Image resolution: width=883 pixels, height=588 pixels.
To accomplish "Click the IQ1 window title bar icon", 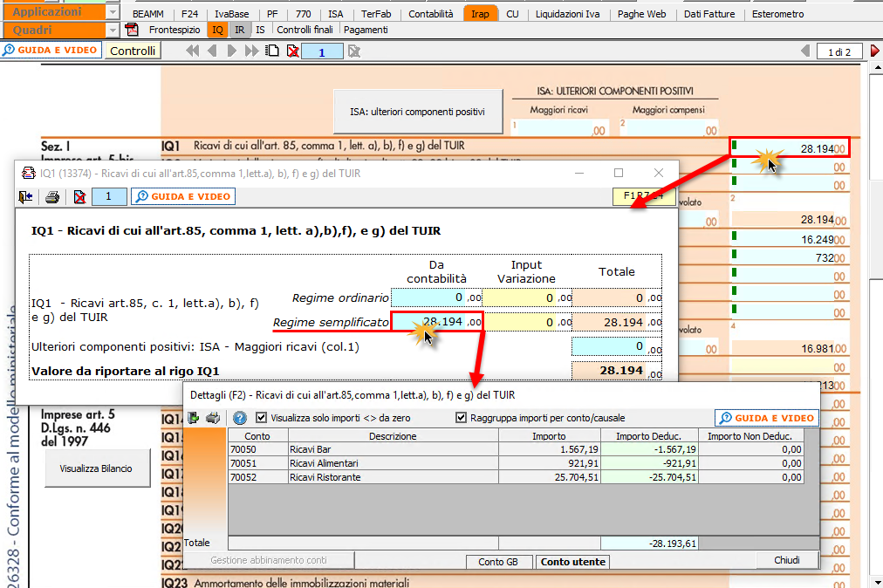I will (28, 173).
